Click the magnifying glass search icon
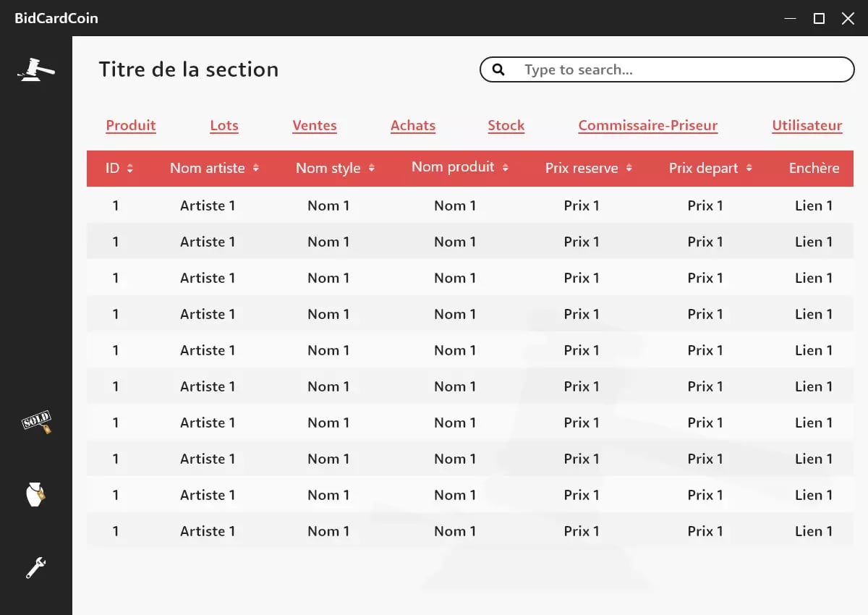Image resolution: width=868 pixels, height=615 pixels. [498, 69]
